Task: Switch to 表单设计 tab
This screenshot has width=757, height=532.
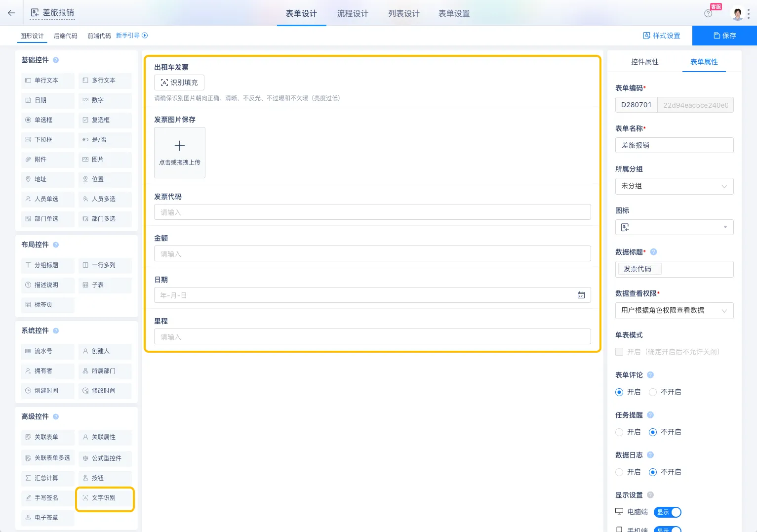Action: point(301,14)
